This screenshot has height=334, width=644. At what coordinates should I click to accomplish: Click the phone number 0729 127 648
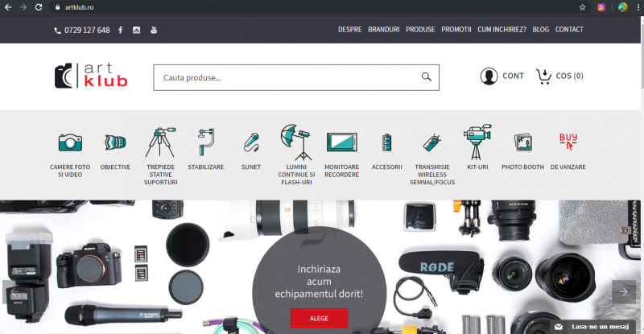87,30
